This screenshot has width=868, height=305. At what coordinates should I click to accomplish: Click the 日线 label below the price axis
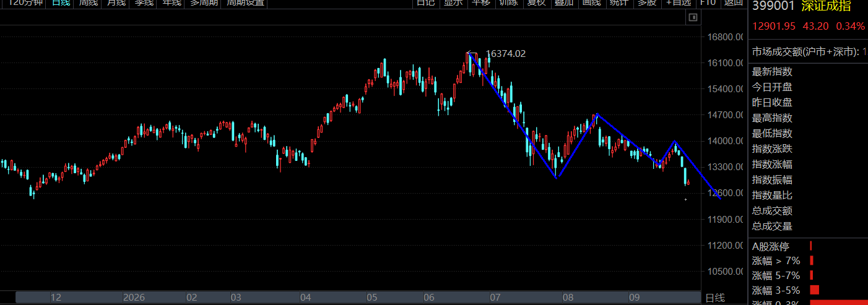pyautogui.click(x=715, y=298)
